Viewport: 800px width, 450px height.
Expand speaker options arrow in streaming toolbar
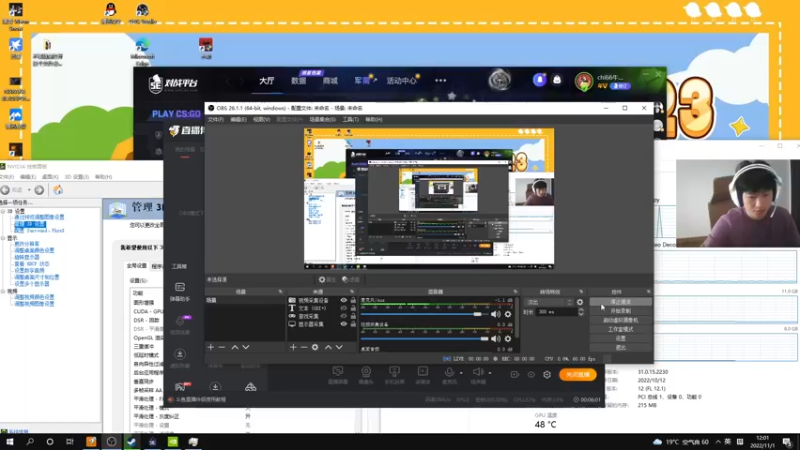tap(490, 373)
